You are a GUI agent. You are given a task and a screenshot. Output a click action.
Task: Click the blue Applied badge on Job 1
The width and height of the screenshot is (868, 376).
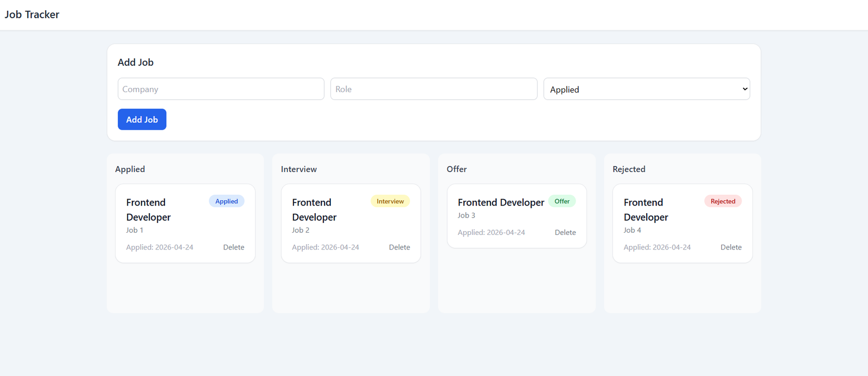pos(226,201)
